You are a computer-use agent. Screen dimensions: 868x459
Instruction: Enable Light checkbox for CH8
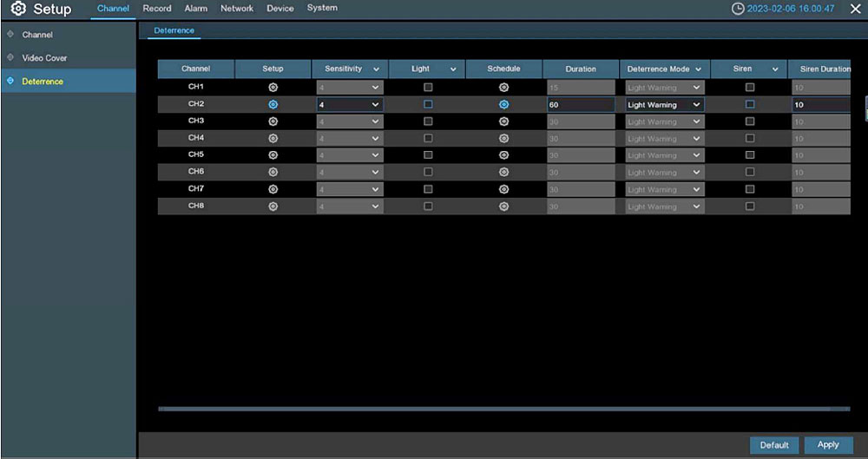428,207
